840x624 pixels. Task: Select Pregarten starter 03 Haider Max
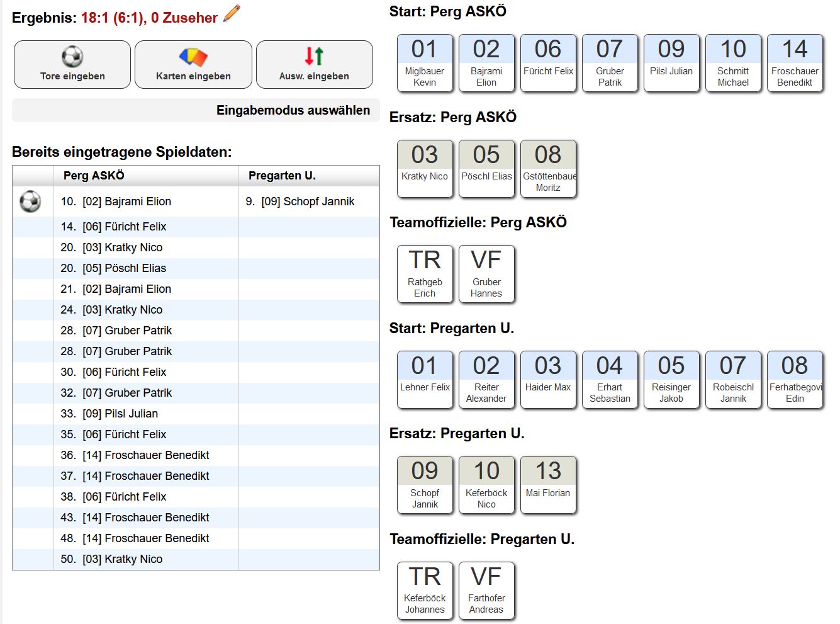click(x=548, y=380)
